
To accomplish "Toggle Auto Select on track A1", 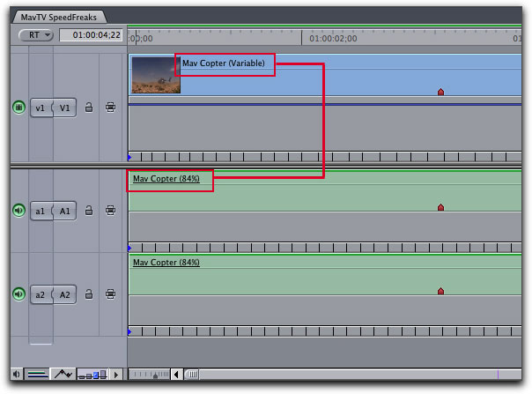I will (x=111, y=210).
